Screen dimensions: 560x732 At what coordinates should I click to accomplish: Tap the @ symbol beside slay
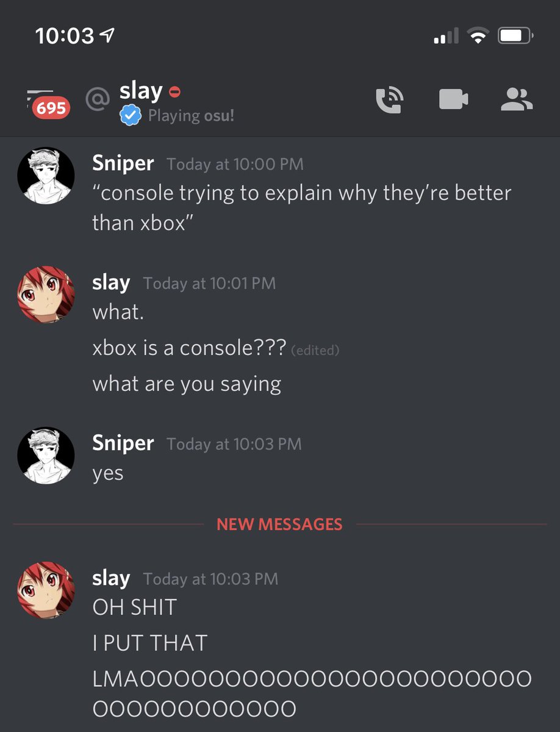pyautogui.click(x=97, y=99)
